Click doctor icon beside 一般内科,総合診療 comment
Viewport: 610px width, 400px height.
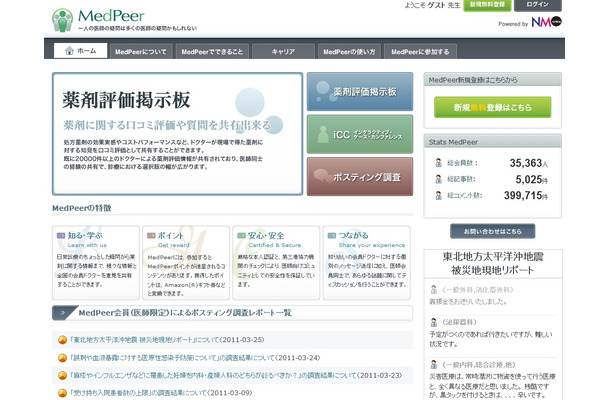click(434, 365)
